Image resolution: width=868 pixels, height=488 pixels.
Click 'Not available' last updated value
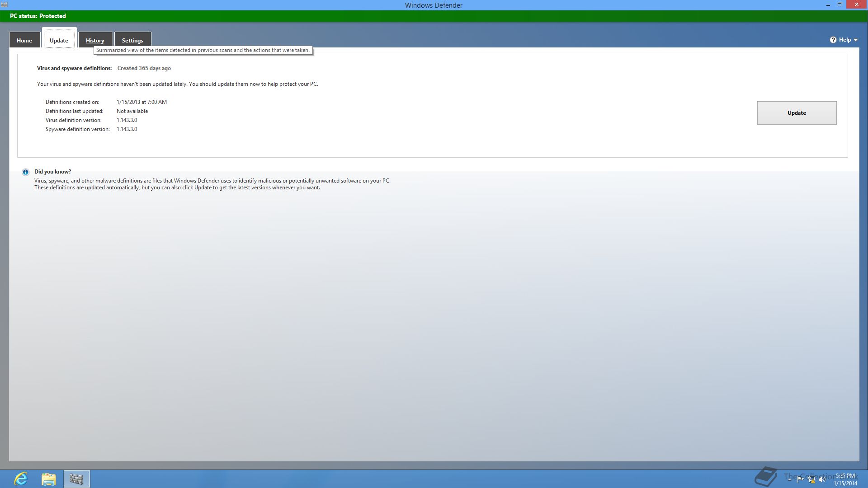(132, 111)
